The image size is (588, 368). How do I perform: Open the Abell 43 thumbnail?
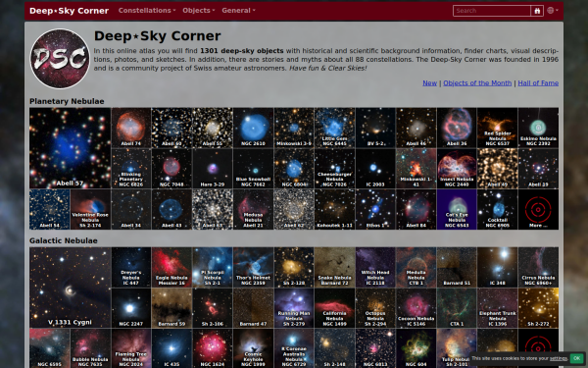171,209
